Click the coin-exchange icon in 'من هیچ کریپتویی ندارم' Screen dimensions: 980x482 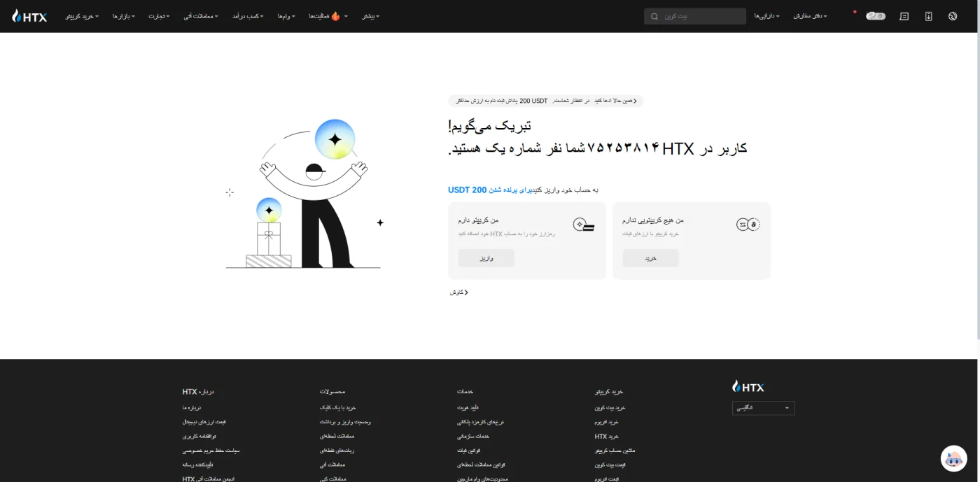click(748, 225)
